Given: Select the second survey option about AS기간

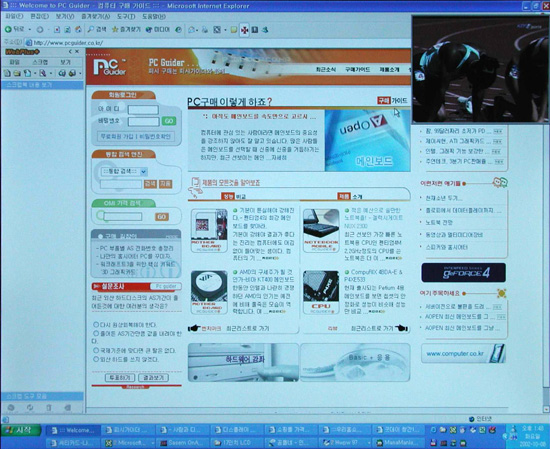Looking at the screenshot, I should [x=96, y=333].
